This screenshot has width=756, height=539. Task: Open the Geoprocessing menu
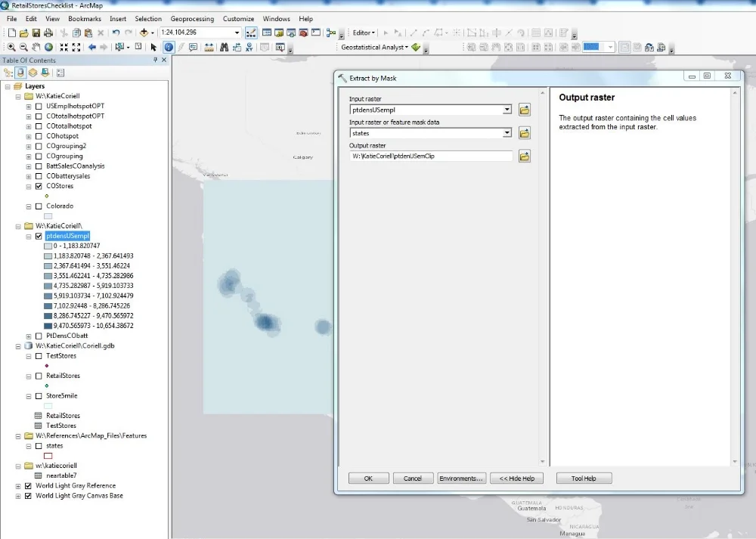point(192,19)
